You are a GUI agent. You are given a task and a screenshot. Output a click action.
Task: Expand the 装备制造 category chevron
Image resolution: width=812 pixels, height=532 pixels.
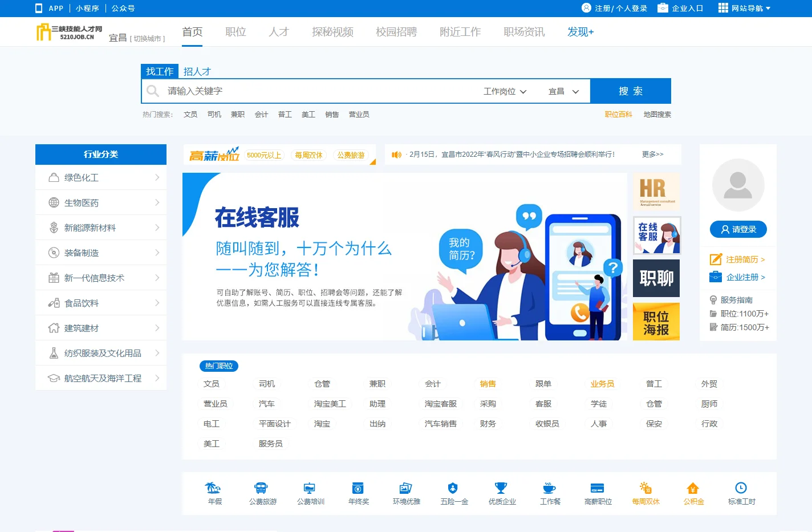(157, 253)
